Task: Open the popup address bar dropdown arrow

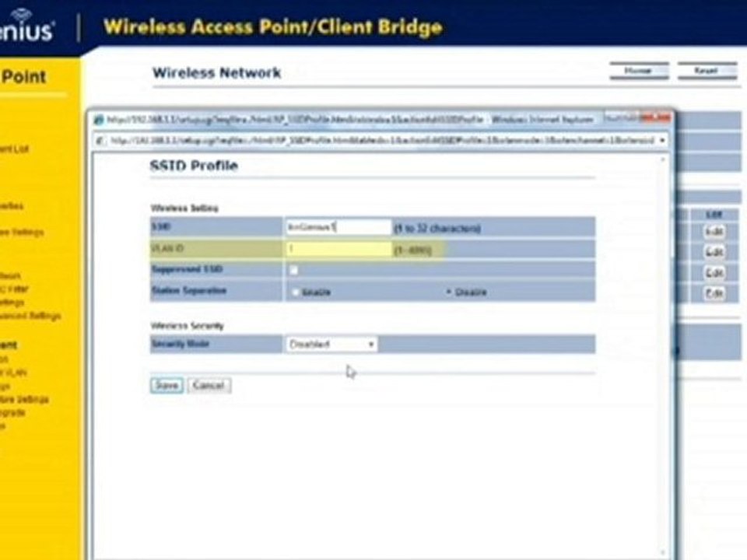Action: pyautogui.click(x=662, y=141)
